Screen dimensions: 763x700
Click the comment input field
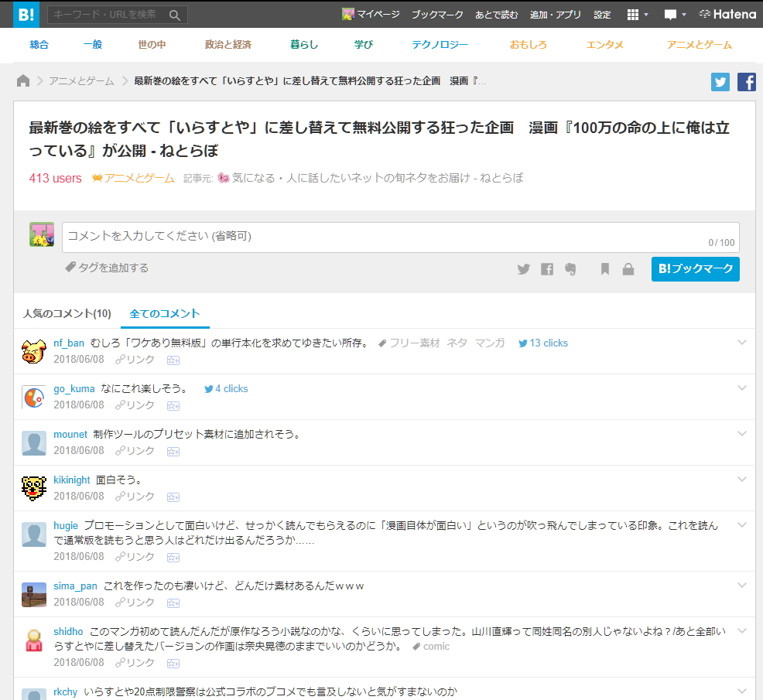click(401, 237)
